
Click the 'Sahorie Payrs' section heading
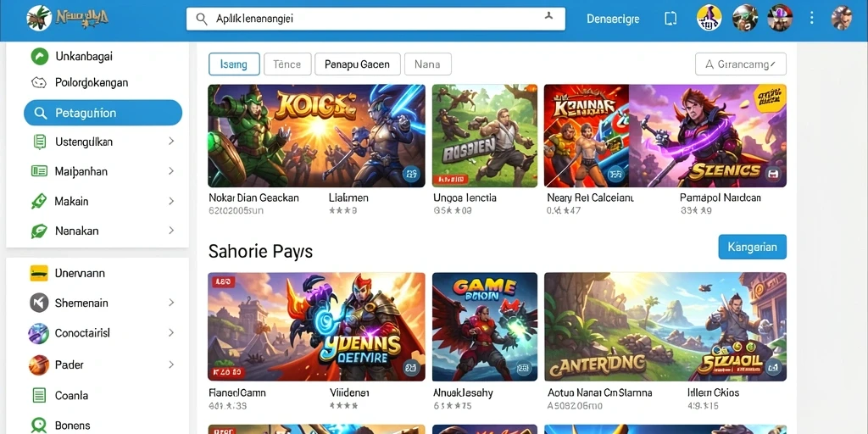(x=260, y=251)
